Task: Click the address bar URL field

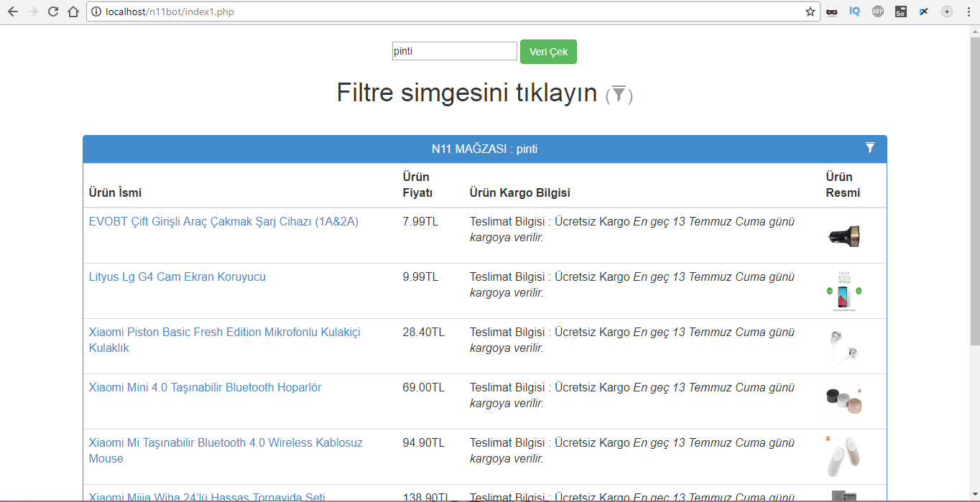Action: (453, 11)
